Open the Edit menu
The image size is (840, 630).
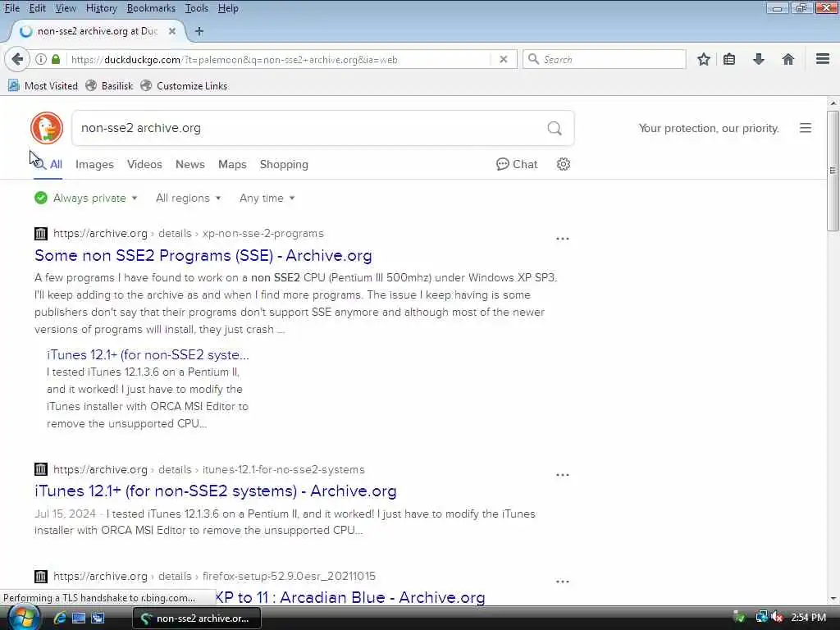(37, 8)
